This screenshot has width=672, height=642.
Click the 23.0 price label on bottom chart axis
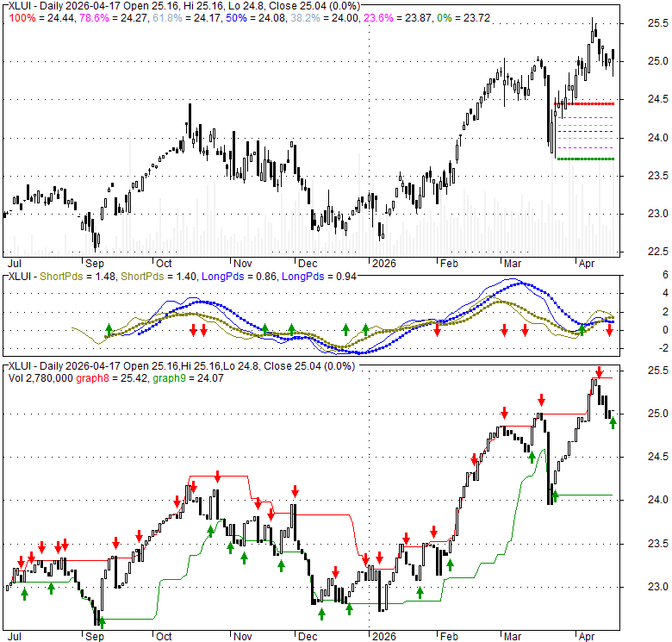pos(657,587)
